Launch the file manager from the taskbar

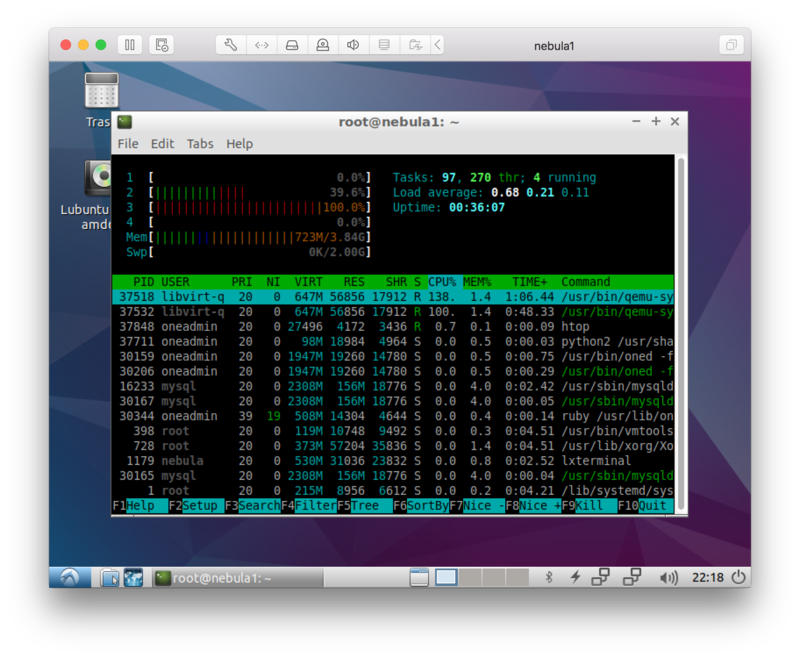point(110,577)
